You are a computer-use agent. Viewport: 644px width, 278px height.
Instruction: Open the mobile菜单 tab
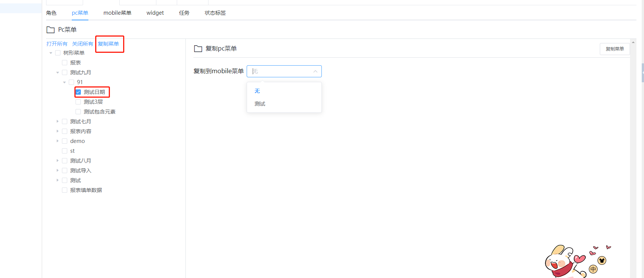click(117, 13)
